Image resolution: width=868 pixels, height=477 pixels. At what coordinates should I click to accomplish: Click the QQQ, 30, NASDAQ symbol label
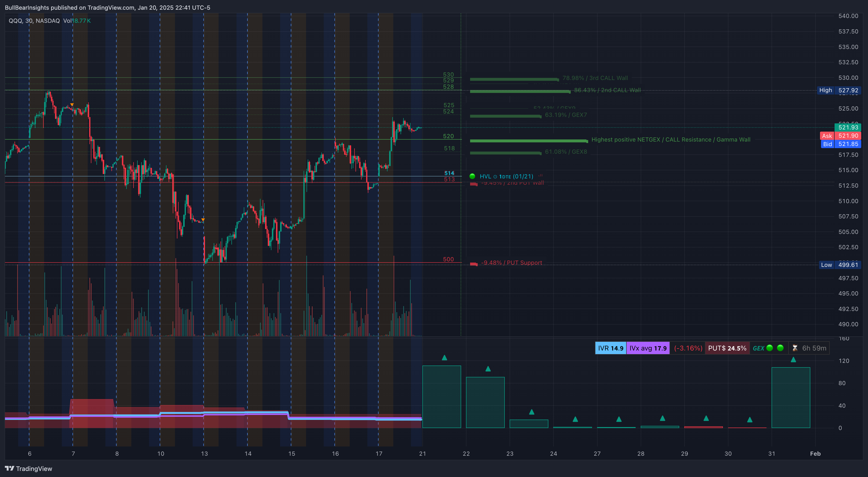34,21
